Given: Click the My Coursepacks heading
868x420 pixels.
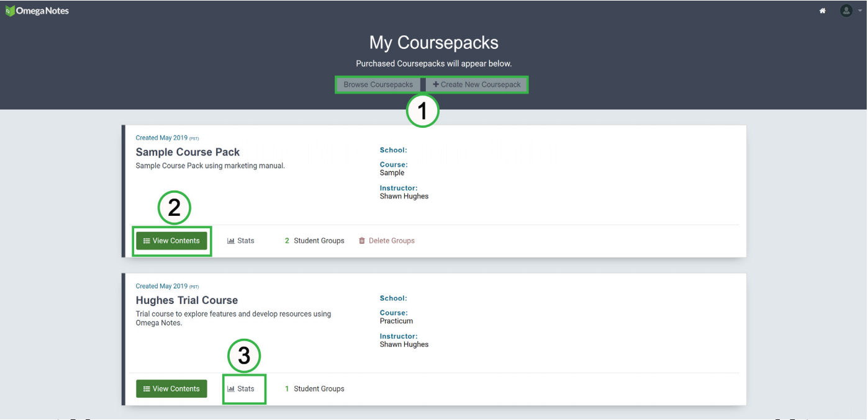Looking at the screenshot, I should point(434,42).
